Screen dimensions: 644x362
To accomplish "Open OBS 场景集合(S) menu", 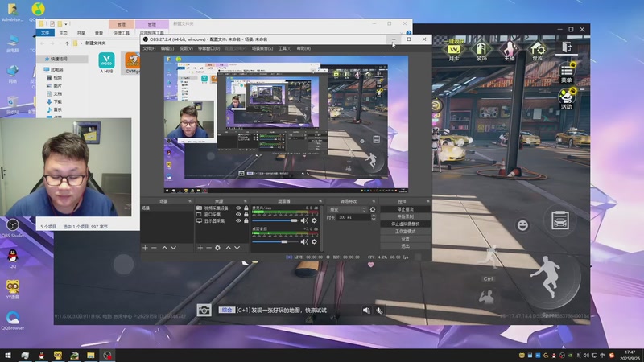I will (262, 48).
